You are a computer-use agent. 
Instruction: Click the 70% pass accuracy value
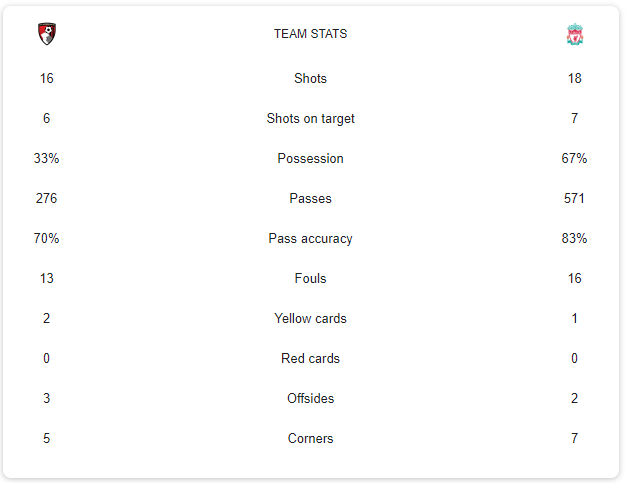coord(47,238)
